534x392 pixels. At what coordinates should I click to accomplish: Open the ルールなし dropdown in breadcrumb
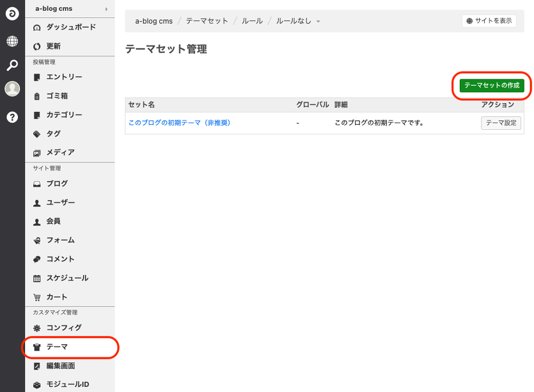pos(298,21)
